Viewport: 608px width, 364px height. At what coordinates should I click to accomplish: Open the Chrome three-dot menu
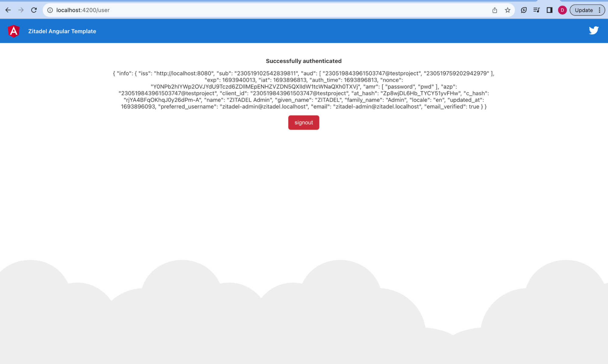599,10
